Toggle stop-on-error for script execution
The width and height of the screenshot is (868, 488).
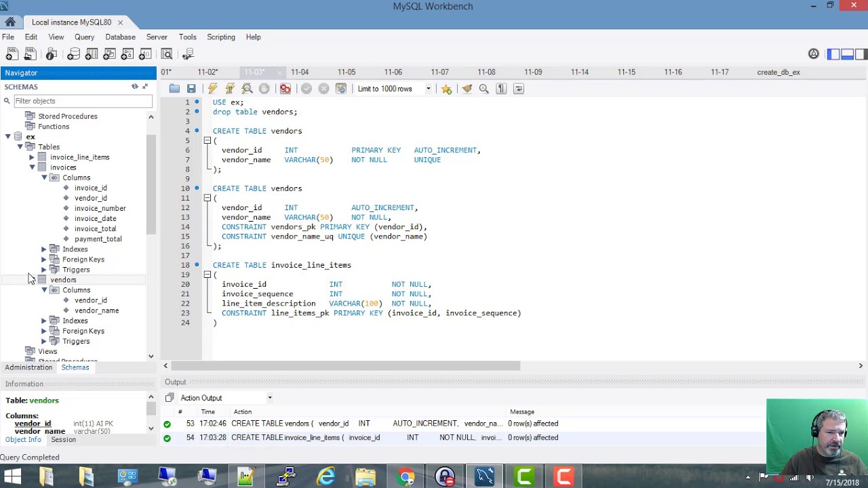pos(285,89)
